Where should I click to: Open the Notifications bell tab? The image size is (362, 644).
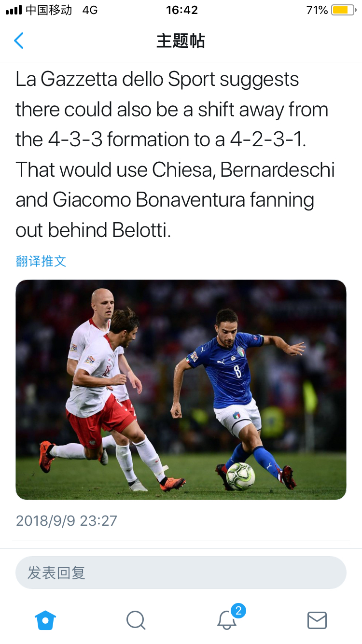[x=226, y=620]
